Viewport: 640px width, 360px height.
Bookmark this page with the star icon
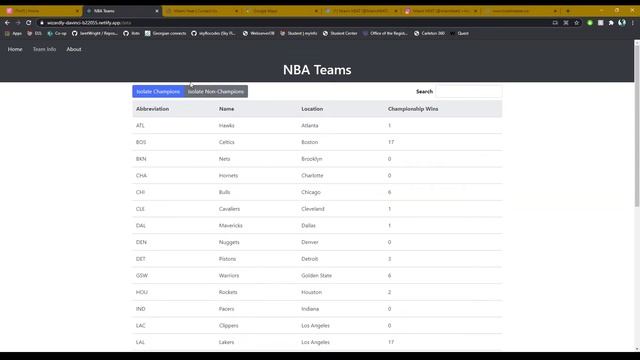pos(576,23)
